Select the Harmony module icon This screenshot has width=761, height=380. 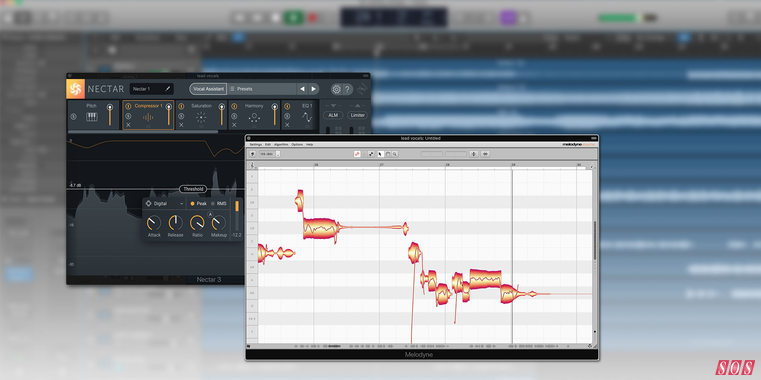tap(254, 117)
